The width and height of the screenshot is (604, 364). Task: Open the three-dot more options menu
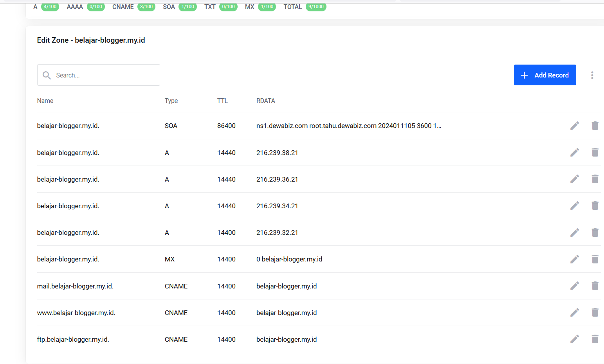(x=592, y=75)
